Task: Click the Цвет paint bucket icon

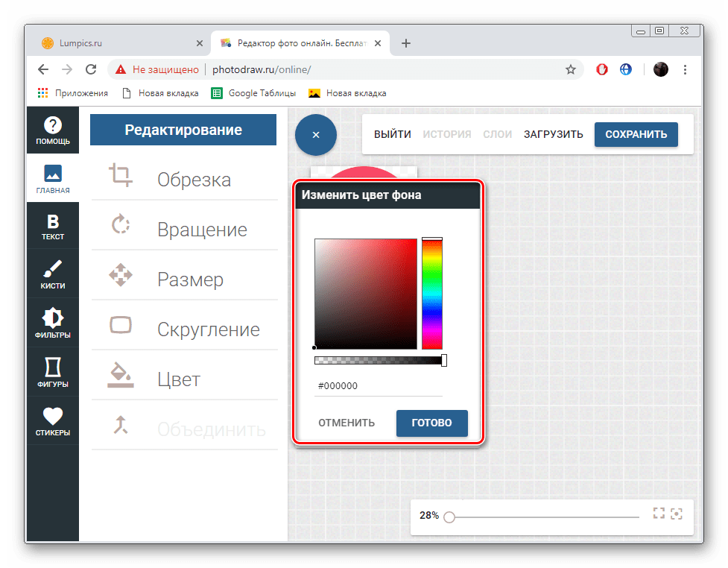Action: pos(121,375)
